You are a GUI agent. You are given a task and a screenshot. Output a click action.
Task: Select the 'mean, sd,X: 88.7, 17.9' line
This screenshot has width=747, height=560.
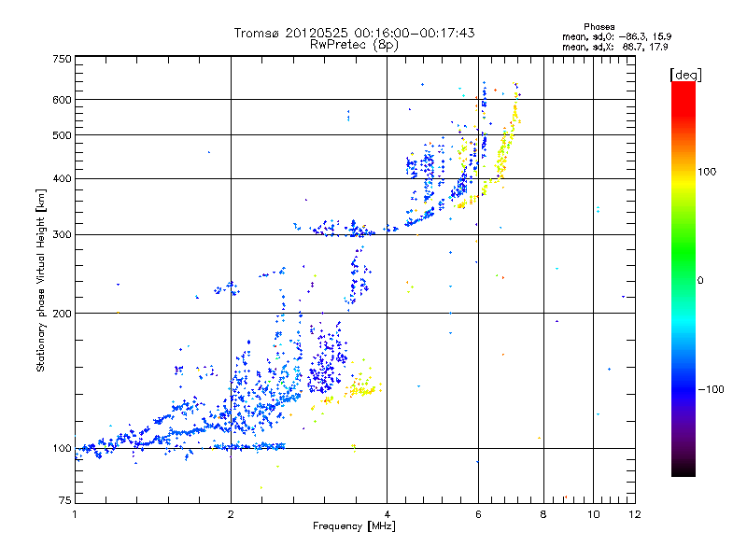(x=615, y=47)
